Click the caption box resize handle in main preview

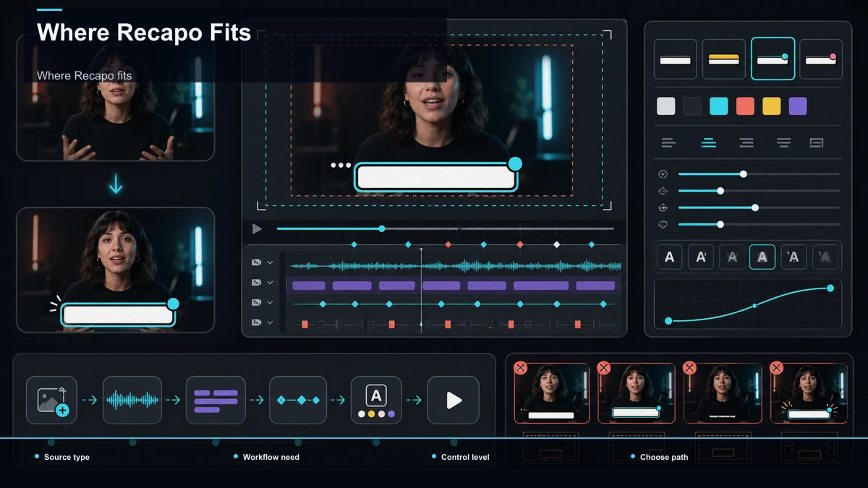point(515,164)
